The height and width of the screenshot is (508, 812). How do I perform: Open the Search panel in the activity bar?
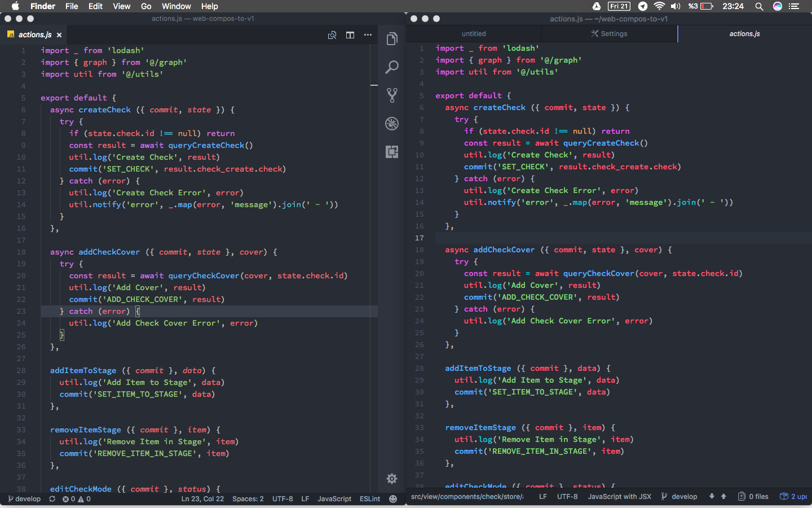pos(392,67)
